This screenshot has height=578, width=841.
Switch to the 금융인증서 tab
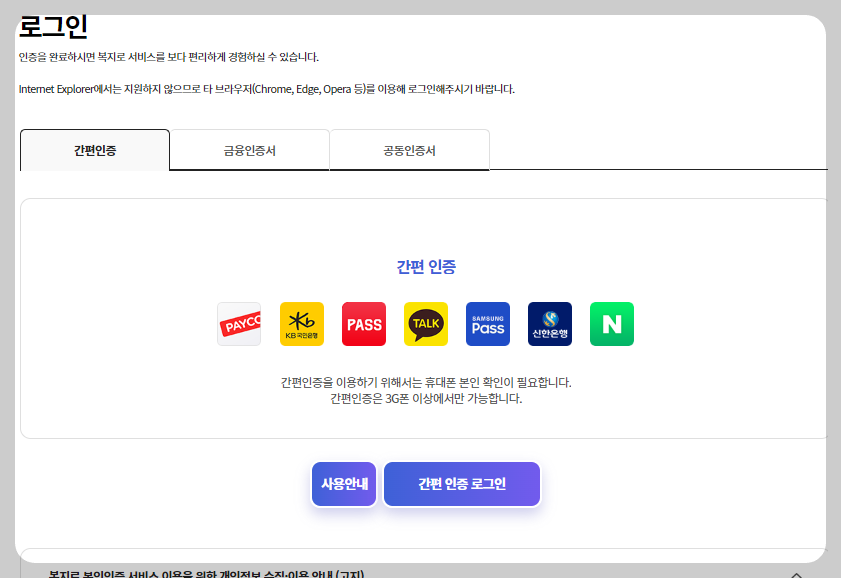(249, 149)
